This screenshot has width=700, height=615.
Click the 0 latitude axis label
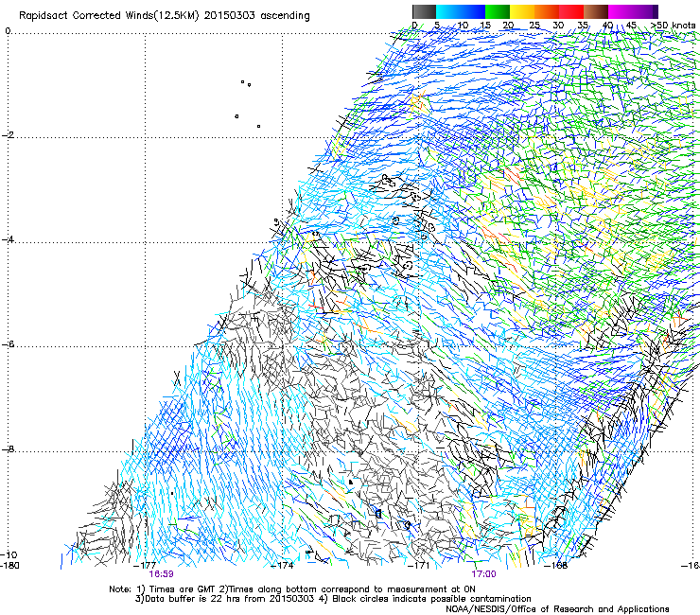[8, 31]
